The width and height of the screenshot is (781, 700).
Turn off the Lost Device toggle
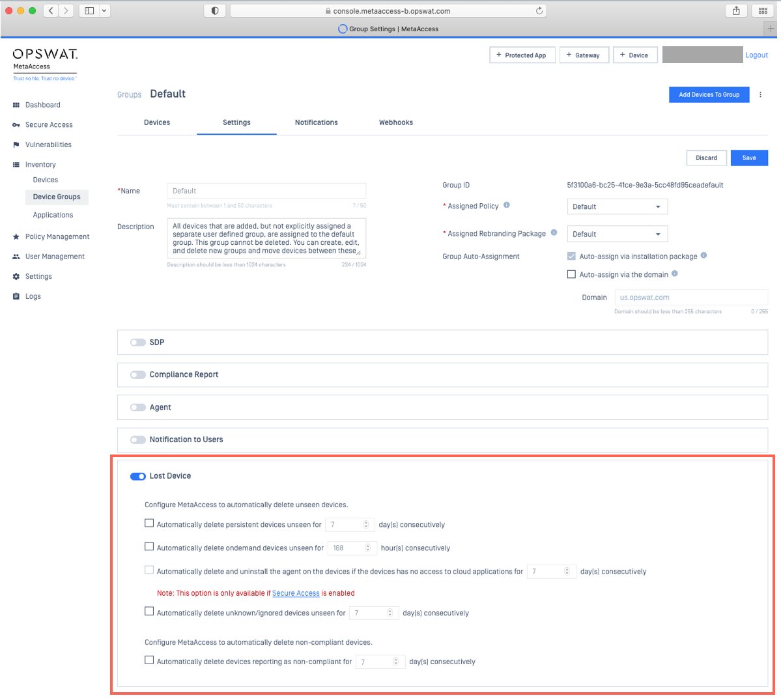click(138, 477)
